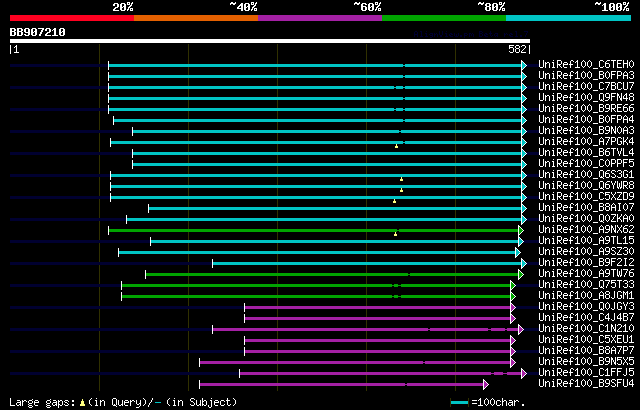The height and width of the screenshot is (410, 640).
Task: Select the UniRef100_C1N210 label
Action: pos(586,329)
